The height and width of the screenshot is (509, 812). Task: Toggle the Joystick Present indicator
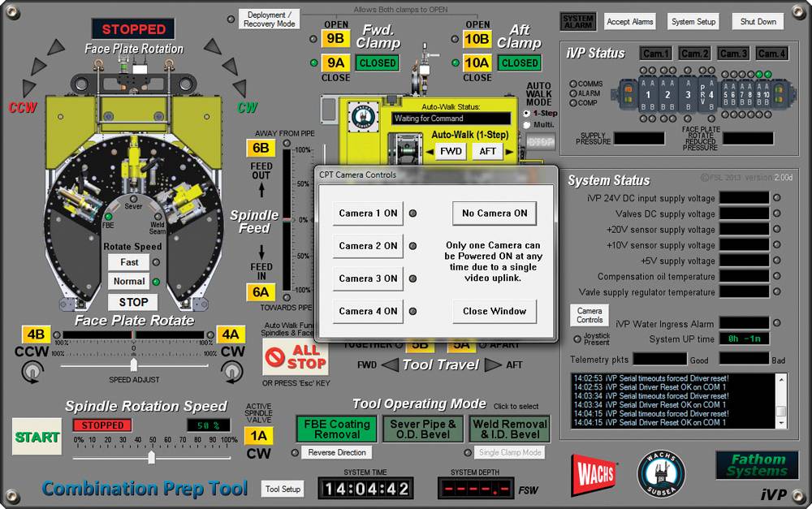pos(577,339)
